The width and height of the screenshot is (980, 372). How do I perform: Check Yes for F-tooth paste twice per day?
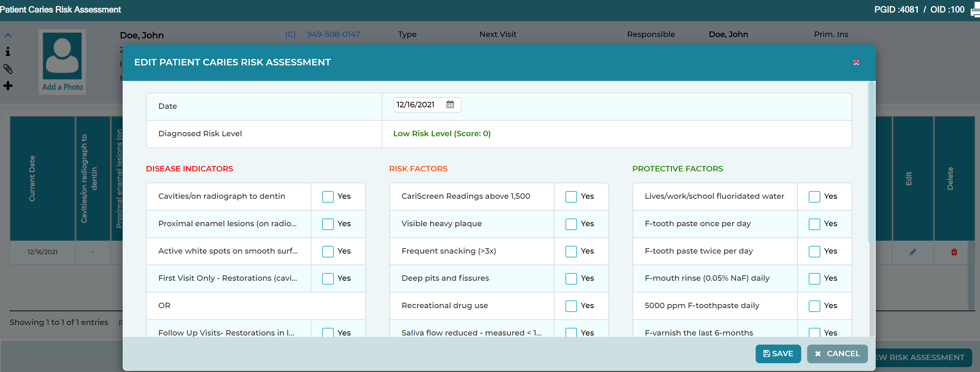click(814, 251)
